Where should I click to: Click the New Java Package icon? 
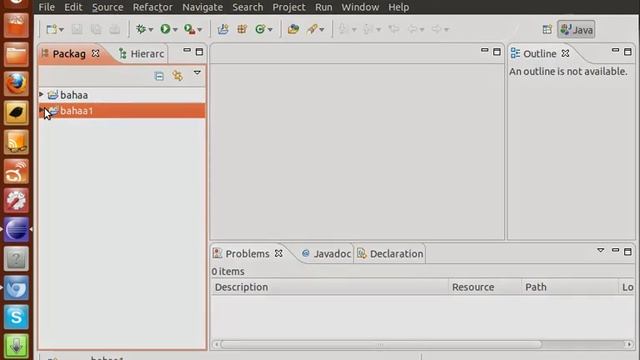pyautogui.click(x=242, y=29)
